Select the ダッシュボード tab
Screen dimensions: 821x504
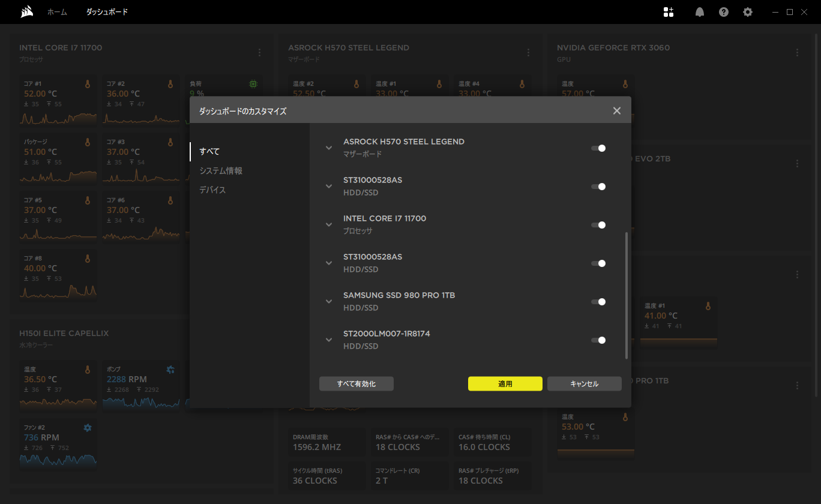107,12
